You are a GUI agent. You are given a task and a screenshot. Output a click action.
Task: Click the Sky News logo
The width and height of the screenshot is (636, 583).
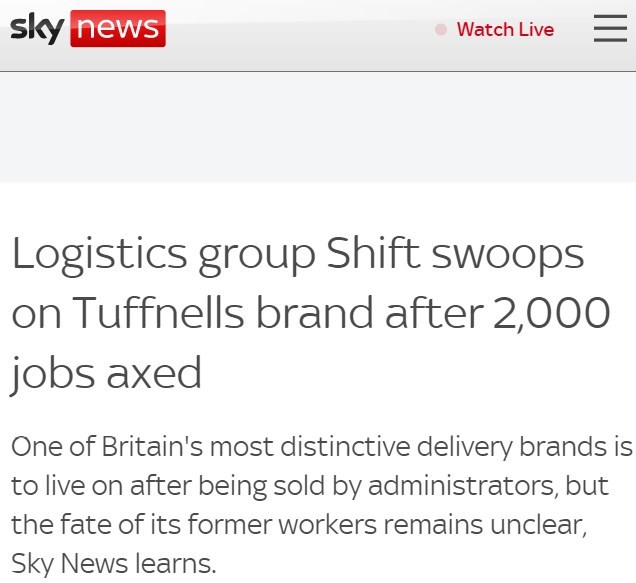point(88,28)
